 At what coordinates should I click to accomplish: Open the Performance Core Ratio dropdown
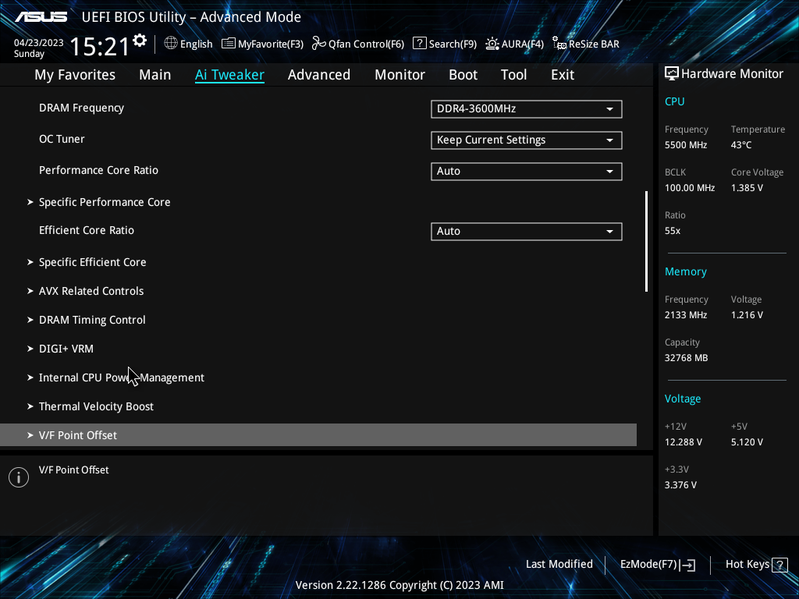click(x=526, y=171)
